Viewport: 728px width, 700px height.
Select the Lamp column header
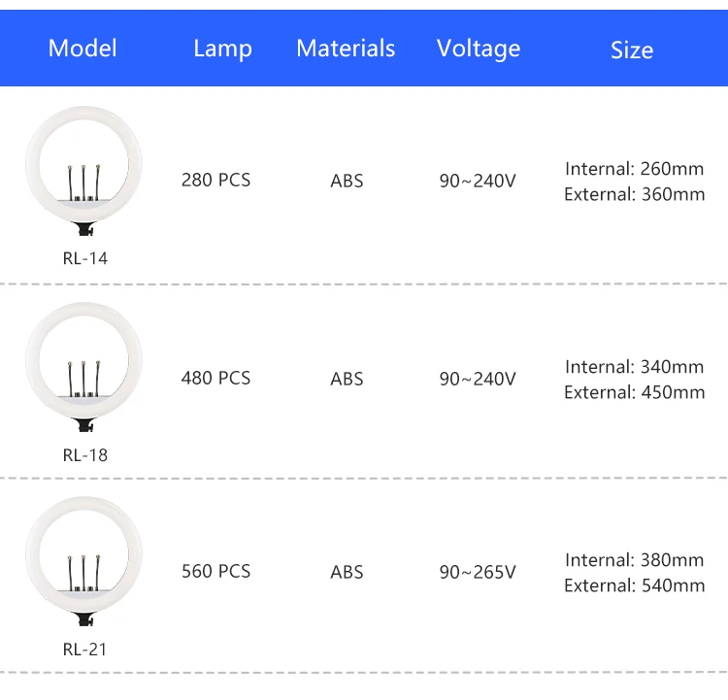point(222,49)
